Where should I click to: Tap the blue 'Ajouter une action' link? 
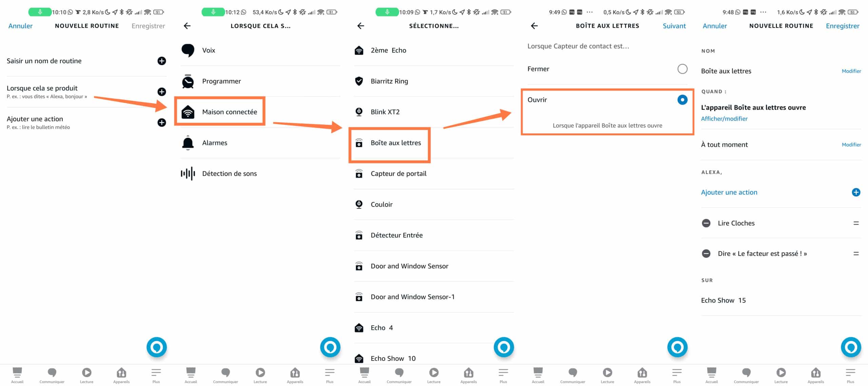729,192
